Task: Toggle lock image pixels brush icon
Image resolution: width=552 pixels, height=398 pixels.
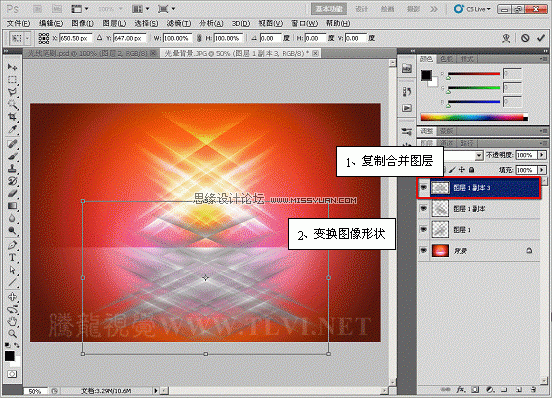Action: click(x=452, y=170)
